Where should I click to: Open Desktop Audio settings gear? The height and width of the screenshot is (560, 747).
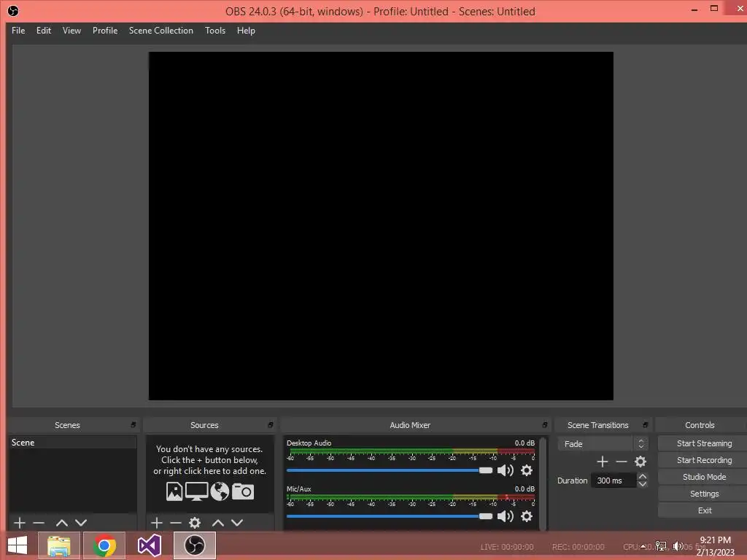pyautogui.click(x=527, y=470)
